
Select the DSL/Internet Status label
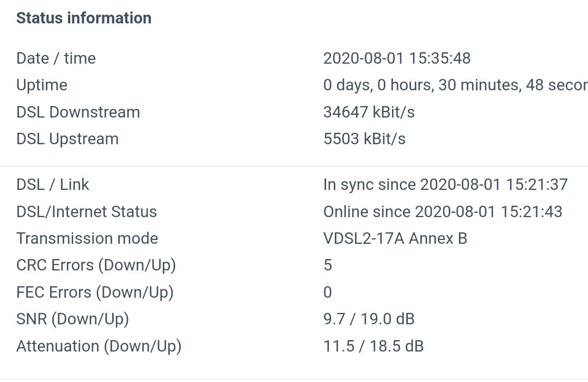click(87, 212)
